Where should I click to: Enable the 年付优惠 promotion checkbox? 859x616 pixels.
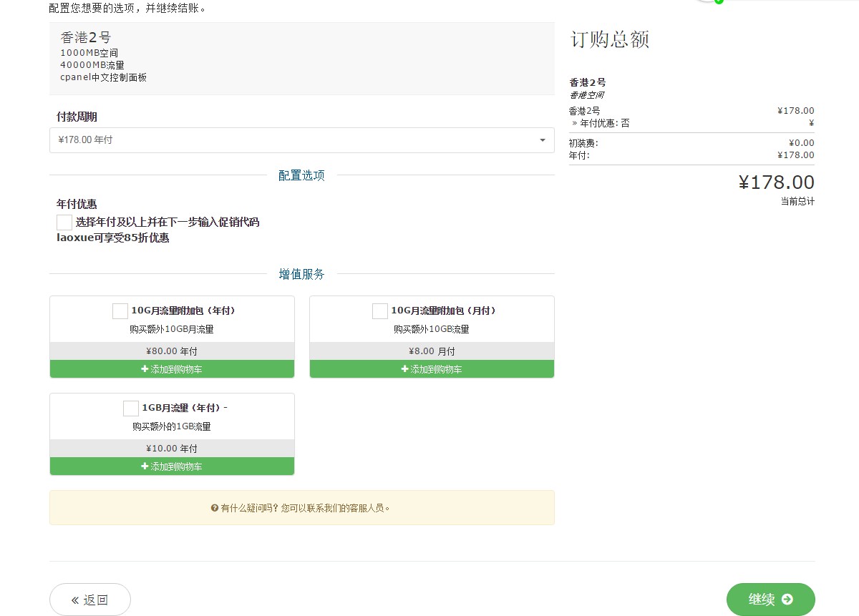tap(64, 222)
